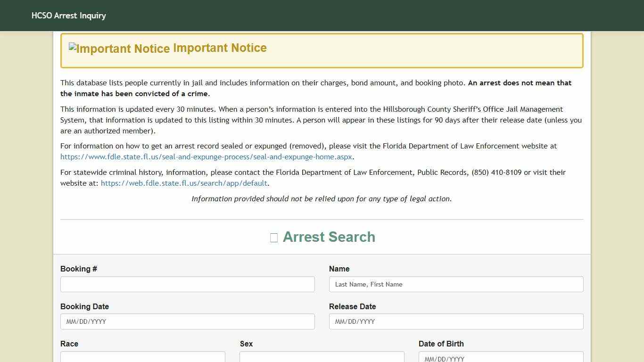Open the FDLE seal-and-expunge link
The image size is (644, 362).
206,156
